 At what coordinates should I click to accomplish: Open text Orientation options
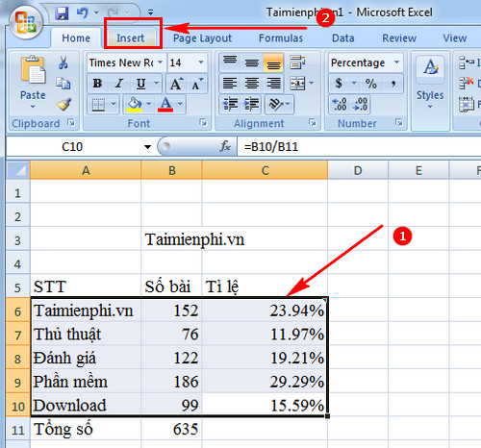tap(279, 105)
